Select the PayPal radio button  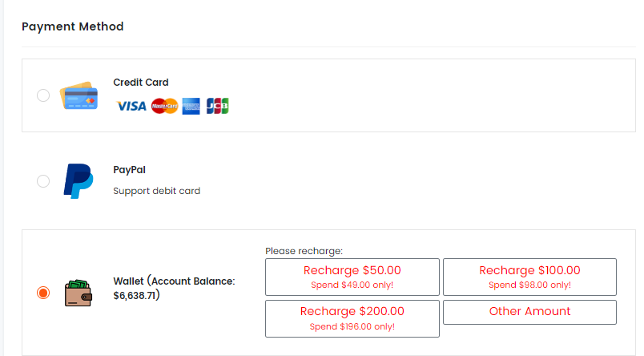click(x=43, y=181)
